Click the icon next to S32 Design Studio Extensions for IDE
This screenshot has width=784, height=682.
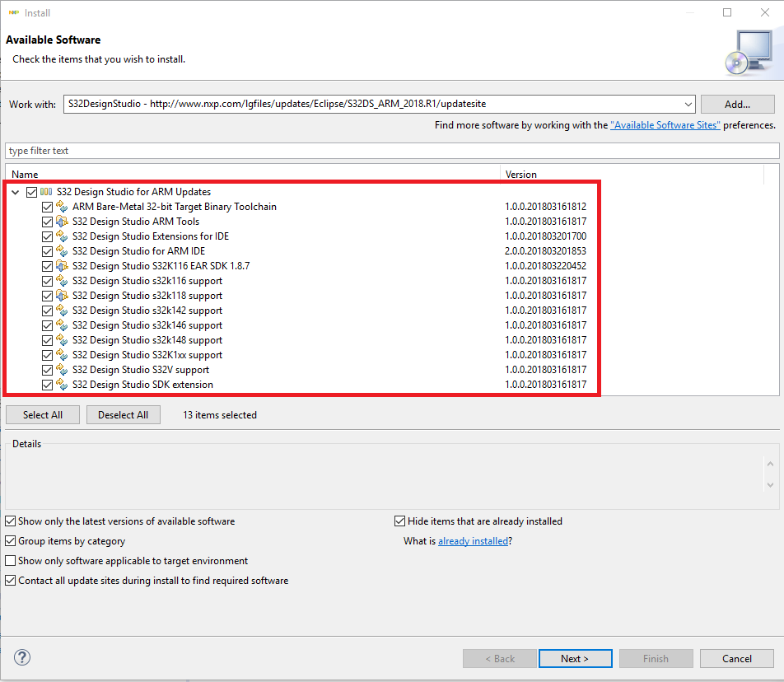[62, 236]
